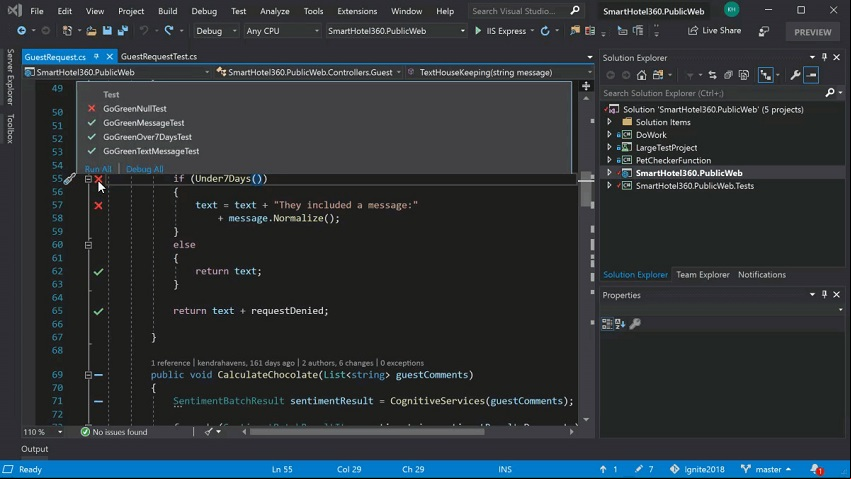Pin the GuestRequest.cs tab
The image size is (851, 479).
pos(96,56)
